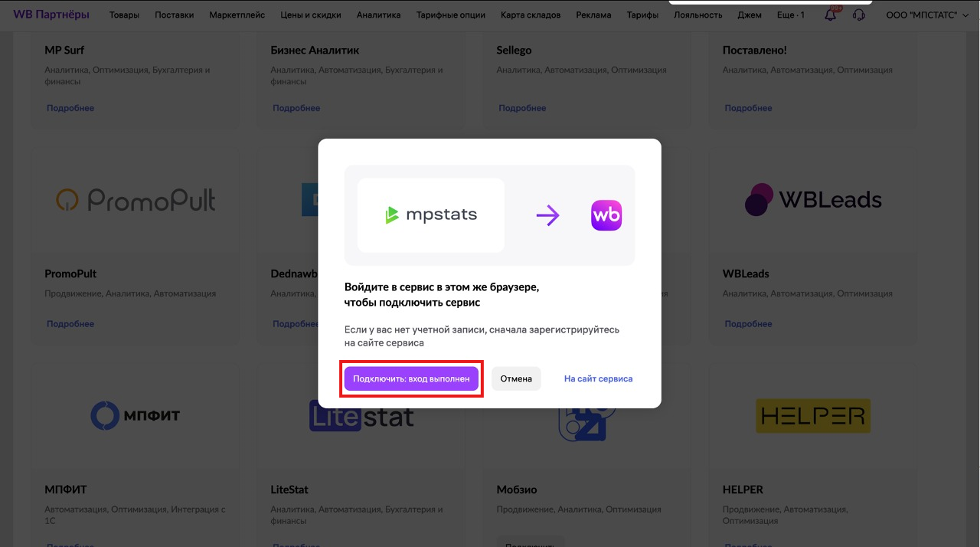
Task: Click the HELPER card title text
Action: [x=743, y=490]
